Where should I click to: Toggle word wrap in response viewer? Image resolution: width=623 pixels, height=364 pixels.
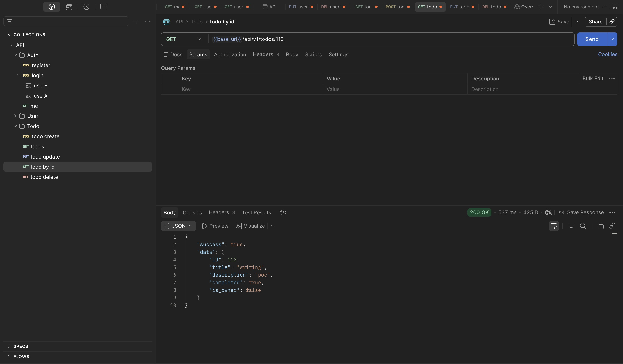pos(554,226)
